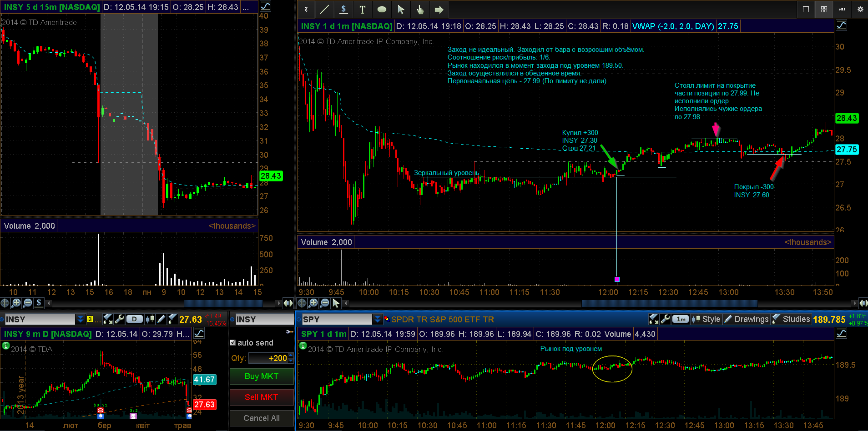Viewport: 868px width, 431px height.
Task: Move INSY 15m scrollbar left via arrow
Action: (x=49, y=303)
